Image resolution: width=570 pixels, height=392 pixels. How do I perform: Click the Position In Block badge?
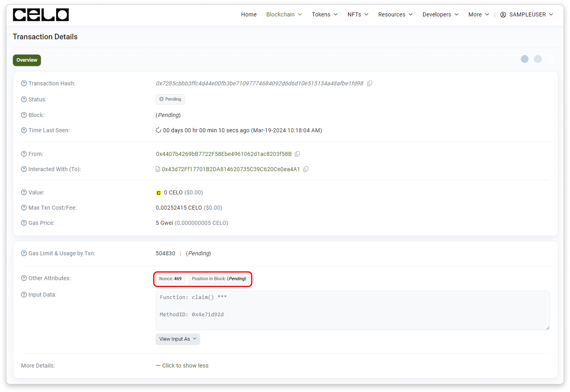pos(219,279)
